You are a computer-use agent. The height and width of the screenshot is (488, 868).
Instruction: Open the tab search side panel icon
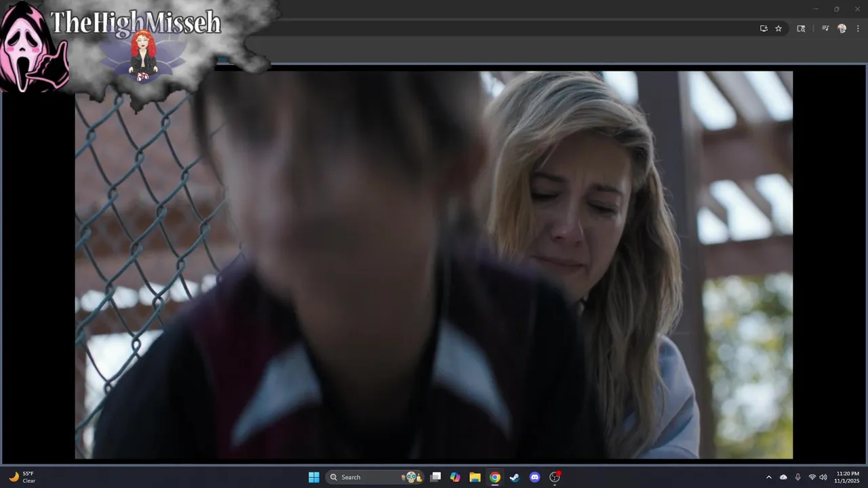point(801,28)
